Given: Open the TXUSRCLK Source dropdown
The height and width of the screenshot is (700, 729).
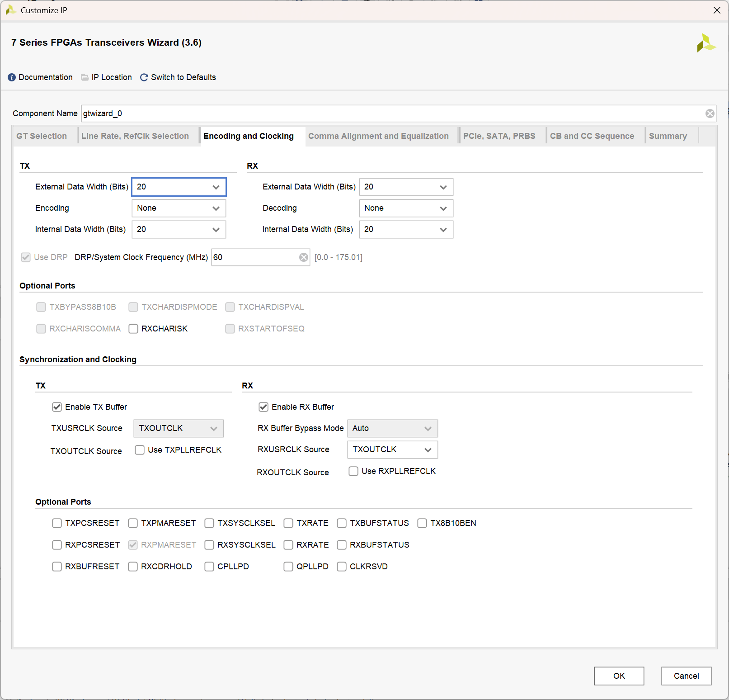Looking at the screenshot, I should [179, 428].
